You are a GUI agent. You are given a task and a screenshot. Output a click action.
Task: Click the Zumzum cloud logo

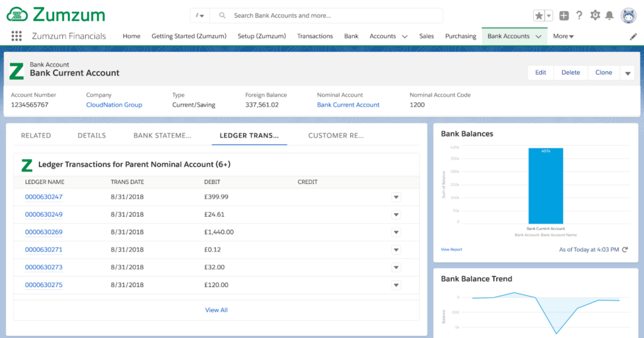[x=17, y=15]
